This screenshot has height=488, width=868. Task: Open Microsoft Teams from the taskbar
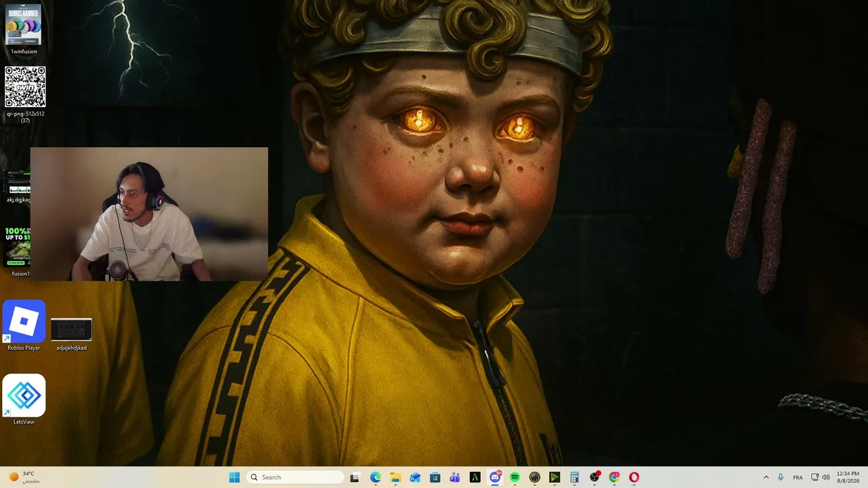(455, 477)
